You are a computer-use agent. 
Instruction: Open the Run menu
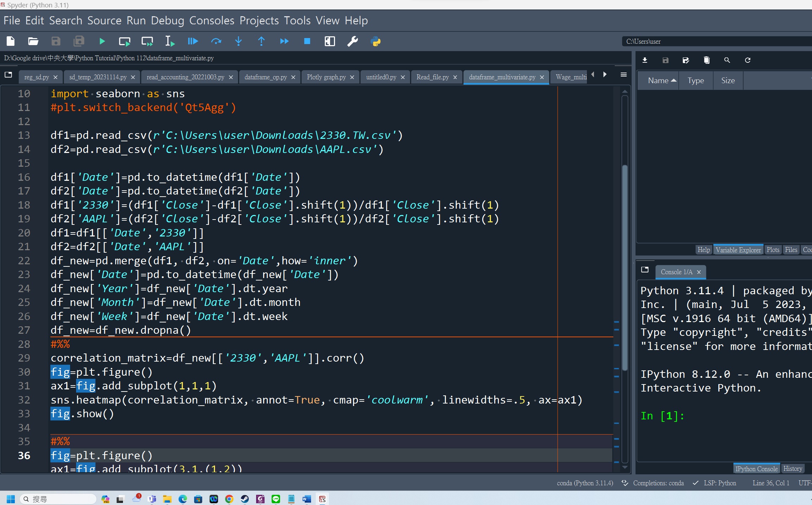[135, 20]
